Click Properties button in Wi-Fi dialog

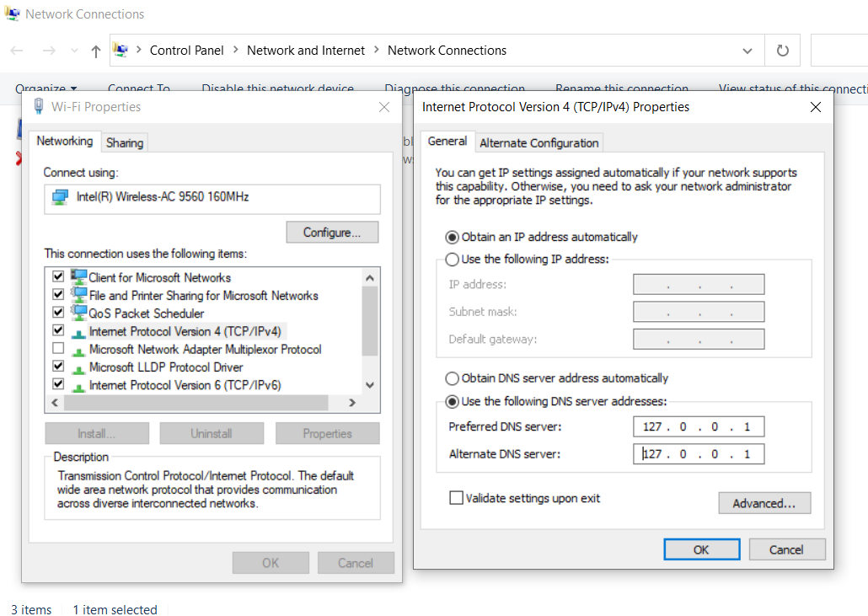click(327, 433)
